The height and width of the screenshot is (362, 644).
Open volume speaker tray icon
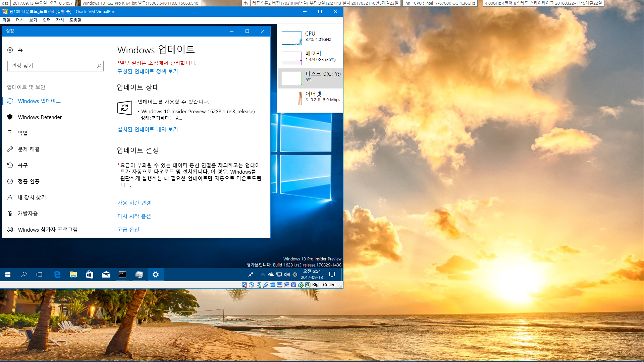point(287,275)
